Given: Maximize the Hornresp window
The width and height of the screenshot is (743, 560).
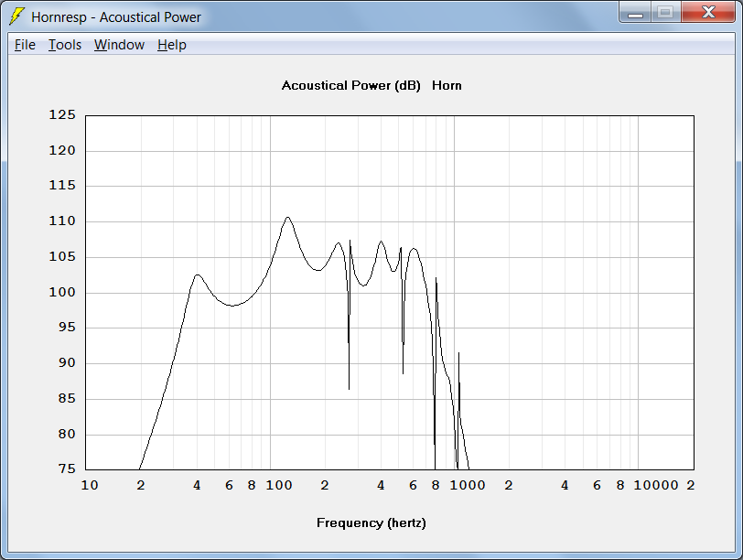Looking at the screenshot, I should coord(666,13).
